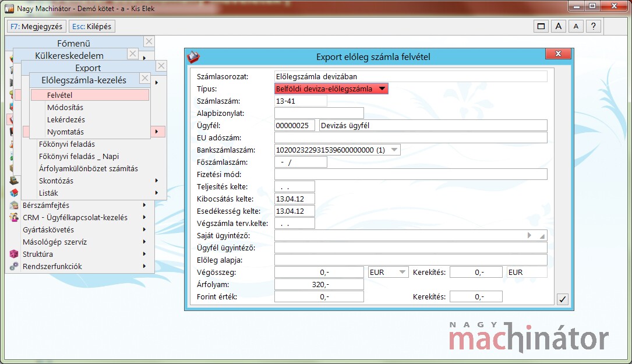The image size is (632, 364).
Task: Click the EU adószám field
Action: [x=411, y=137]
